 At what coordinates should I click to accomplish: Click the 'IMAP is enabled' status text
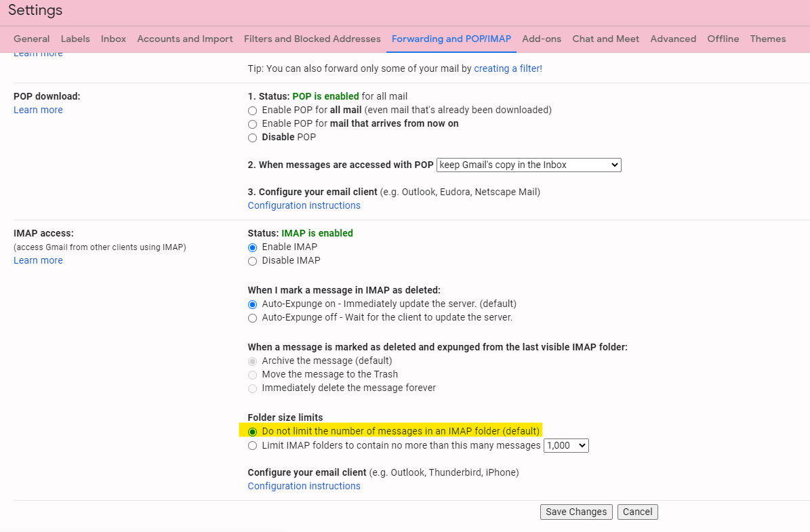click(x=317, y=233)
